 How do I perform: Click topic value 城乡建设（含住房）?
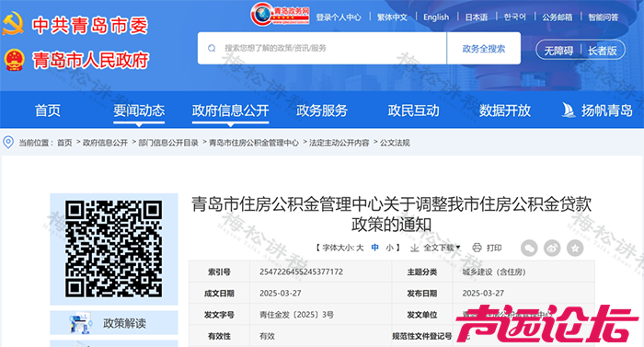tap(494, 272)
